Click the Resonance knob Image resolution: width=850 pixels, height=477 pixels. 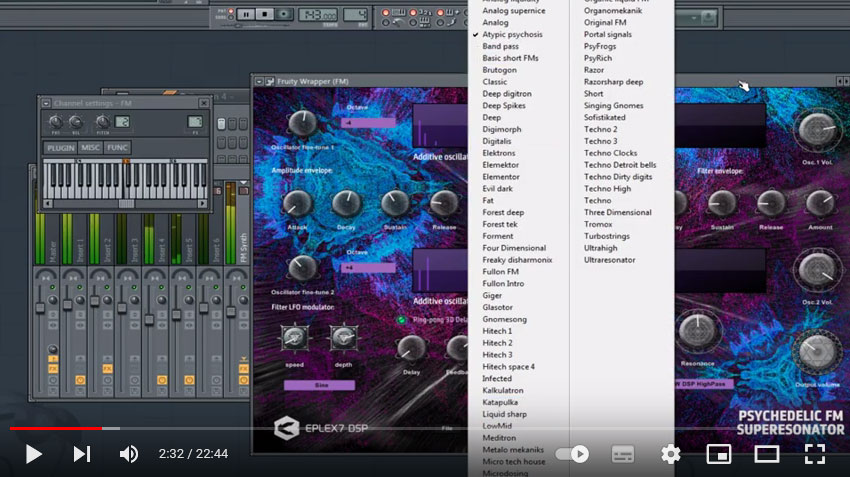(698, 332)
